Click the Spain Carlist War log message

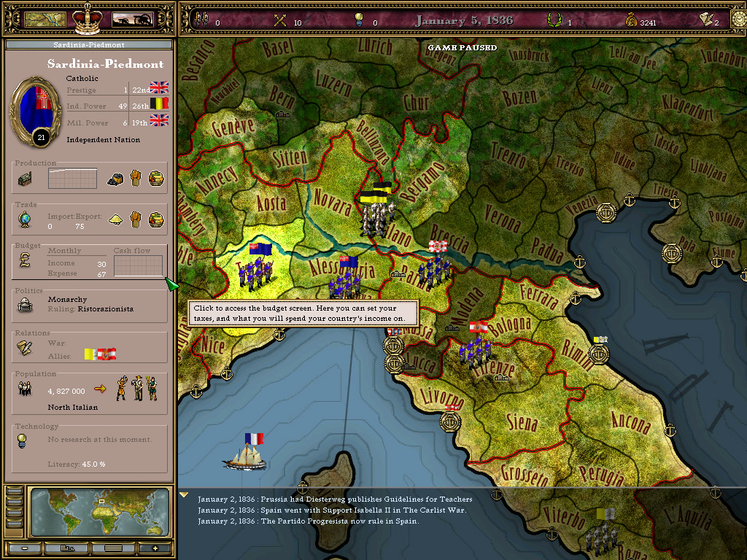pyautogui.click(x=332, y=510)
